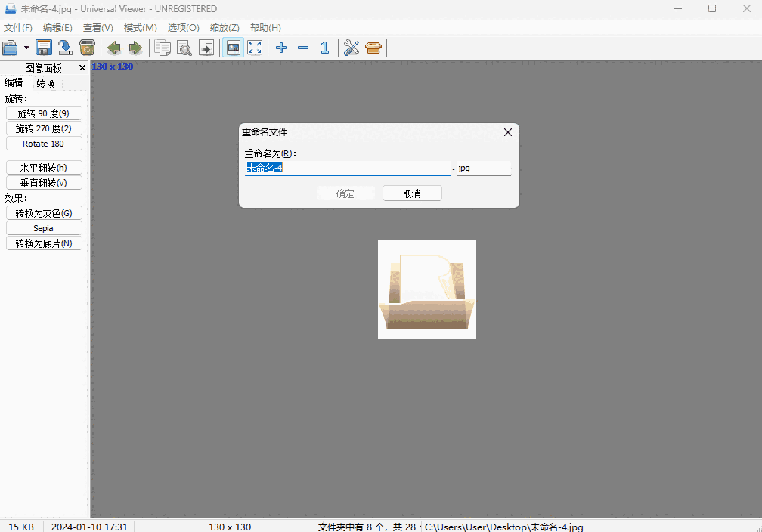This screenshot has width=762, height=532.
Task: Delete the file via the recycle bin icon
Action: coord(87,48)
